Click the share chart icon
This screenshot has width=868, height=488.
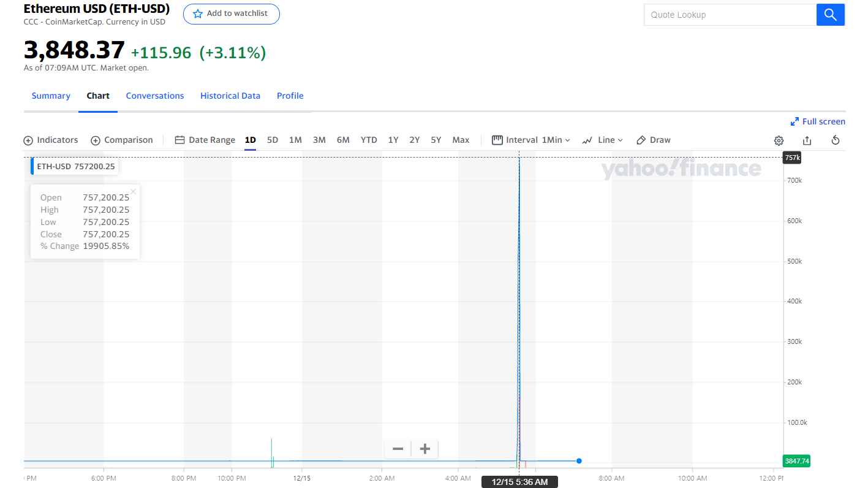(807, 140)
